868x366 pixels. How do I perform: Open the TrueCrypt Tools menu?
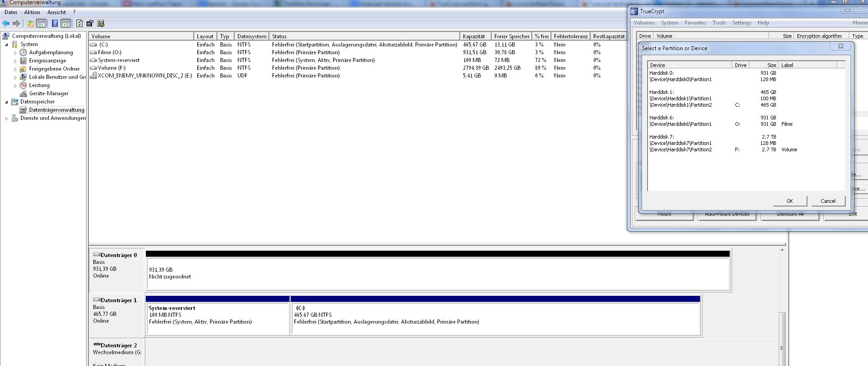tap(719, 23)
